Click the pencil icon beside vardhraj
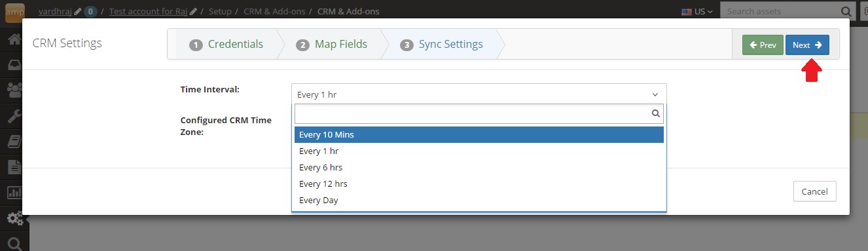Viewport: 868px width, 251px height. click(x=78, y=11)
